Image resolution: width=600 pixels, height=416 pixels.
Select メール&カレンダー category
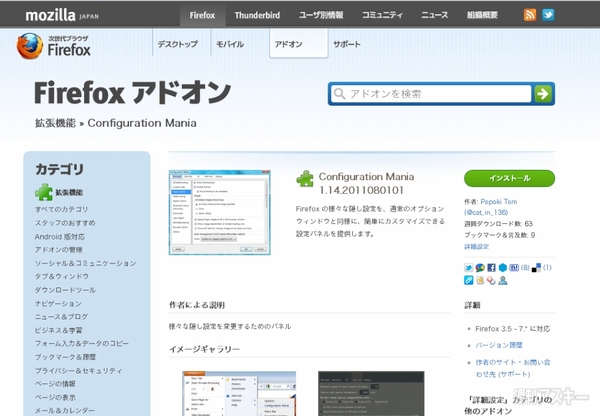(x=65, y=411)
